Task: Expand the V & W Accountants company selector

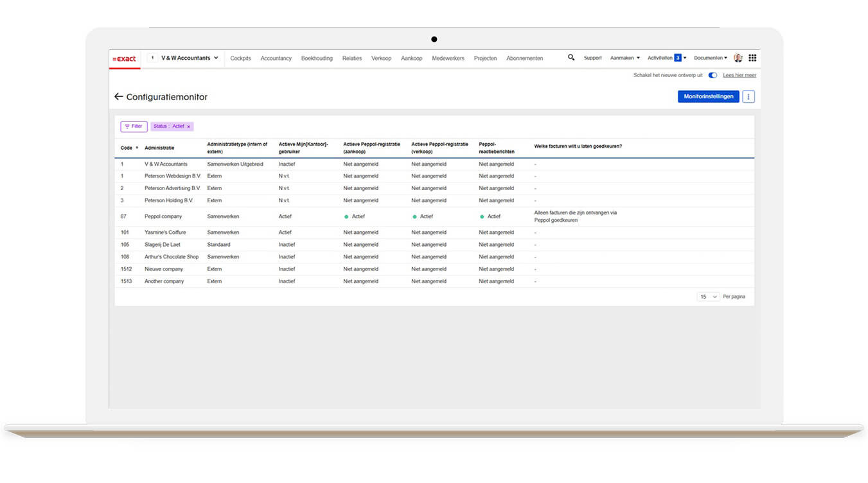Action: [190, 58]
